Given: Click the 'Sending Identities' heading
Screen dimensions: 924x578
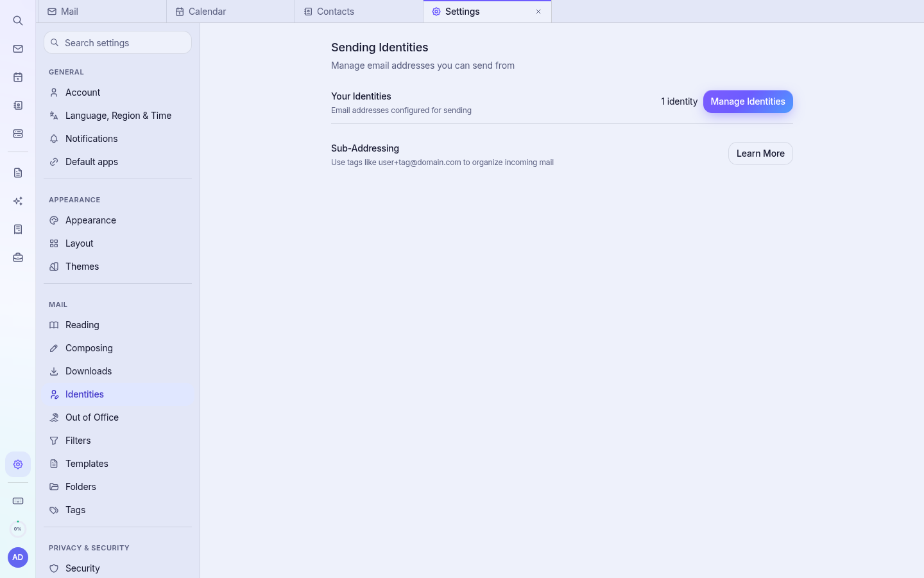Looking at the screenshot, I should [x=380, y=48].
